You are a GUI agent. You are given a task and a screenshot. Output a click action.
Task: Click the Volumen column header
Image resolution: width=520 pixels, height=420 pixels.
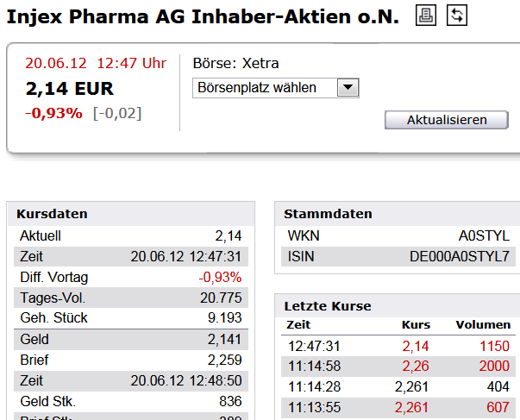(483, 325)
